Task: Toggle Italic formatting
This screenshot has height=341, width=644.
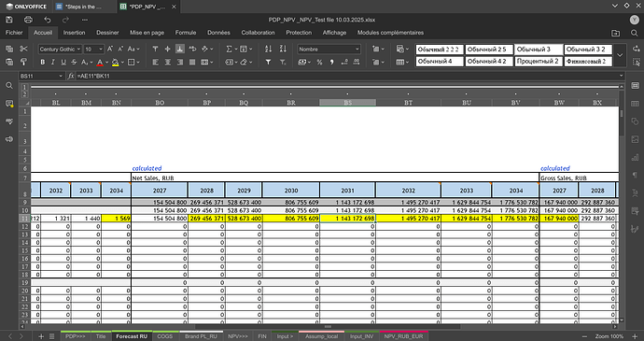Action: (x=52, y=62)
